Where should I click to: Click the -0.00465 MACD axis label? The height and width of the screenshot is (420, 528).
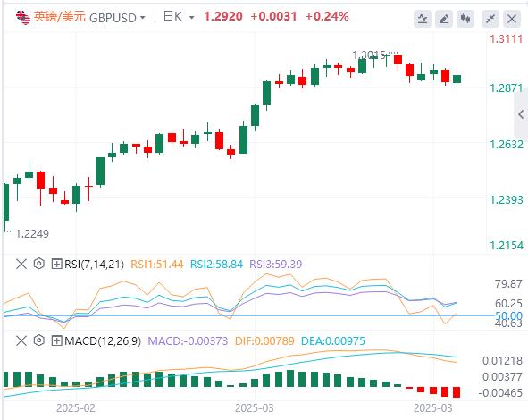[x=500, y=392]
